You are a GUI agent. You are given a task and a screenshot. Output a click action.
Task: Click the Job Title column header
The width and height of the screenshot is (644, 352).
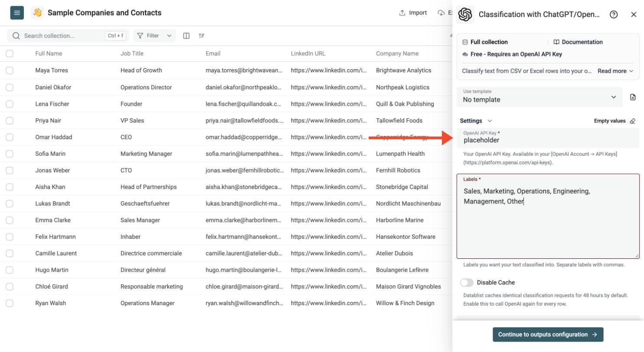[x=132, y=54]
